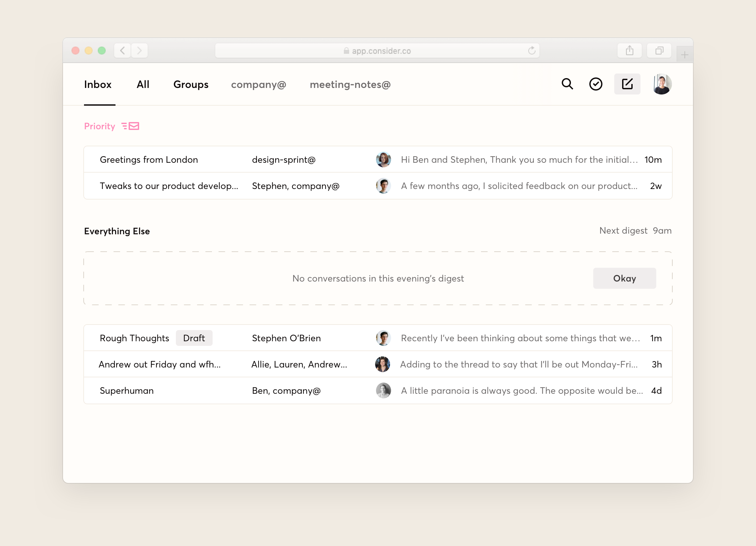Reload page using the refresh icon

click(532, 51)
